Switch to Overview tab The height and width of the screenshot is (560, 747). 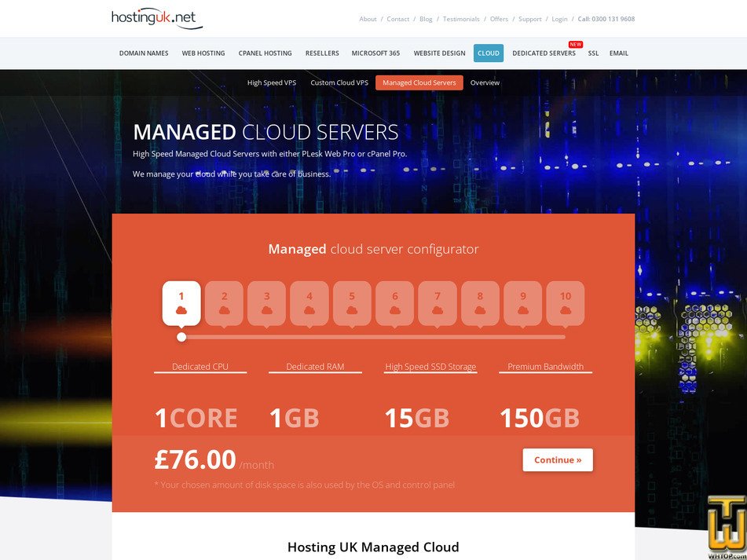coord(485,82)
